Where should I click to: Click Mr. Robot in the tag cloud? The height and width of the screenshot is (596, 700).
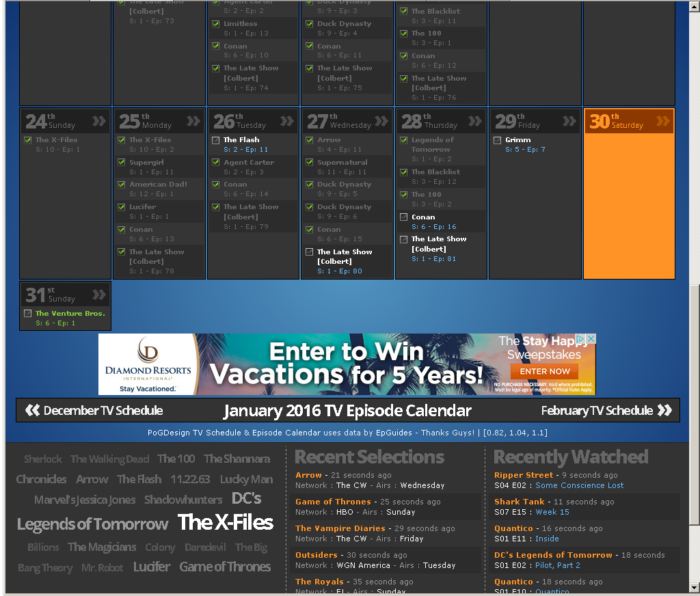[x=103, y=568]
